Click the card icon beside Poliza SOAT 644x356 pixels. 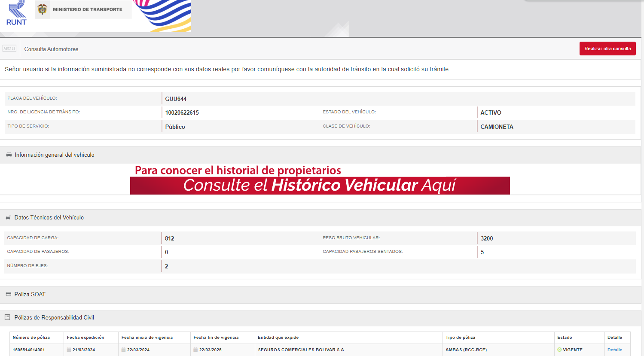point(8,294)
